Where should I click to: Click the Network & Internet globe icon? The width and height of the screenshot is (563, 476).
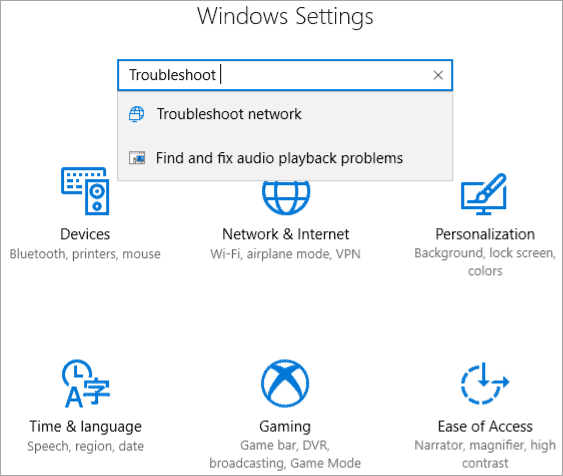coord(286,198)
